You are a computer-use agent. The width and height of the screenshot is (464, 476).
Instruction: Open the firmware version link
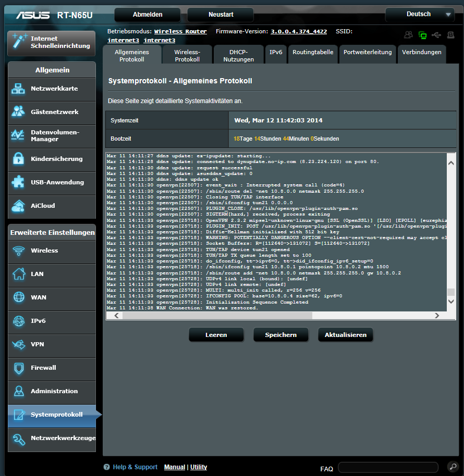[299, 32]
